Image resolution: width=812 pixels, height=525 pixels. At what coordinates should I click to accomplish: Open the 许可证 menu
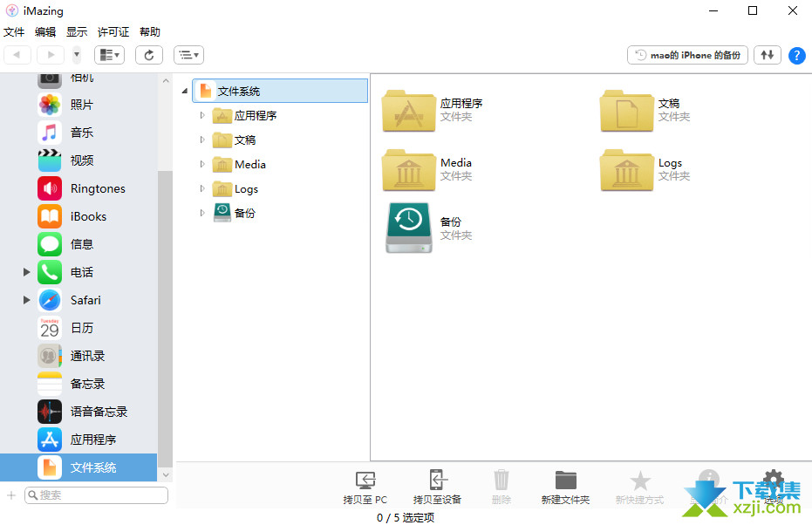(x=113, y=32)
